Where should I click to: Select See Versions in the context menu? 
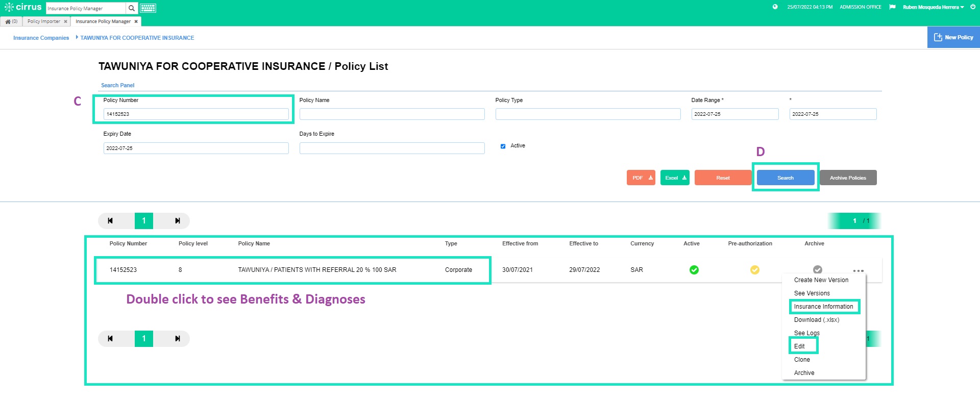pos(812,293)
